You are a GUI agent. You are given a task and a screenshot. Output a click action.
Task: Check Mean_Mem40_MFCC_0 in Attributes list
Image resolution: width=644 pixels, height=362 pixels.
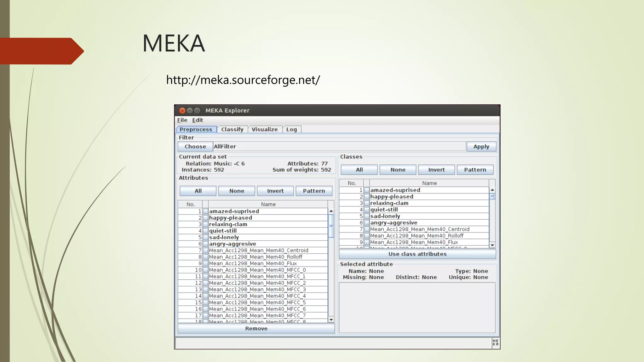click(206, 270)
